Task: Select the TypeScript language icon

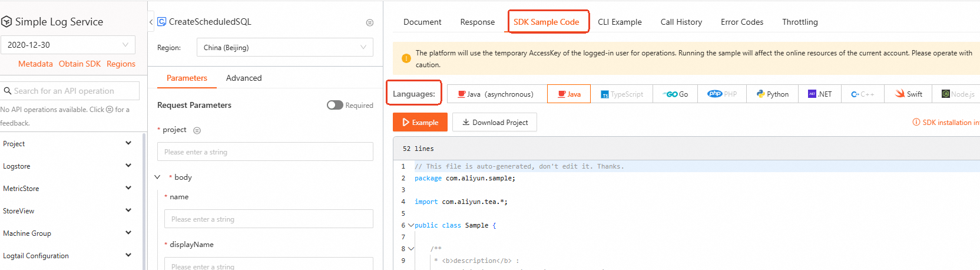Action: click(x=605, y=94)
